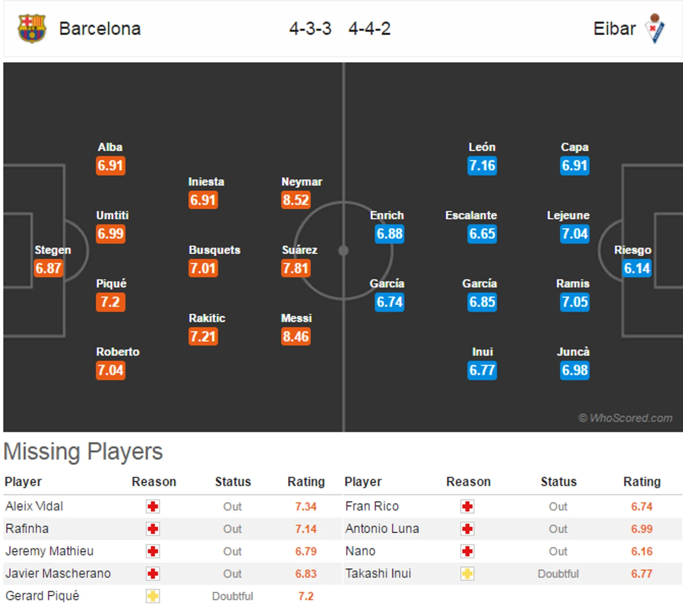The height and width of the screenshot is (616, 683).
Task: Click León's 7.16 rating badge
Action: tap(482, 166)
